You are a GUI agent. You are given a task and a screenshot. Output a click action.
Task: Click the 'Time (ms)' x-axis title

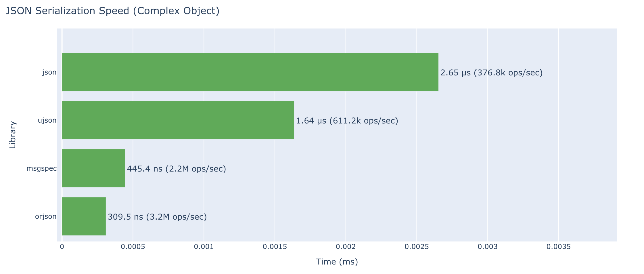(x=337, y=262)
